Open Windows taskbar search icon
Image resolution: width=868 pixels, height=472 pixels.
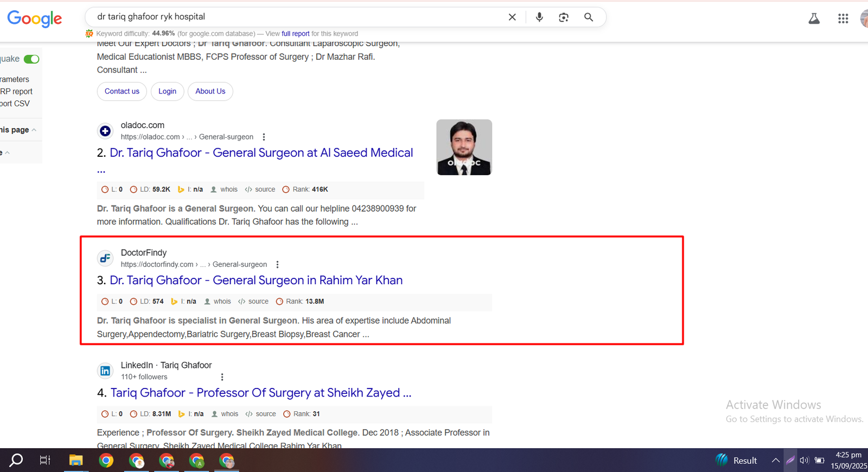point(16,461)
